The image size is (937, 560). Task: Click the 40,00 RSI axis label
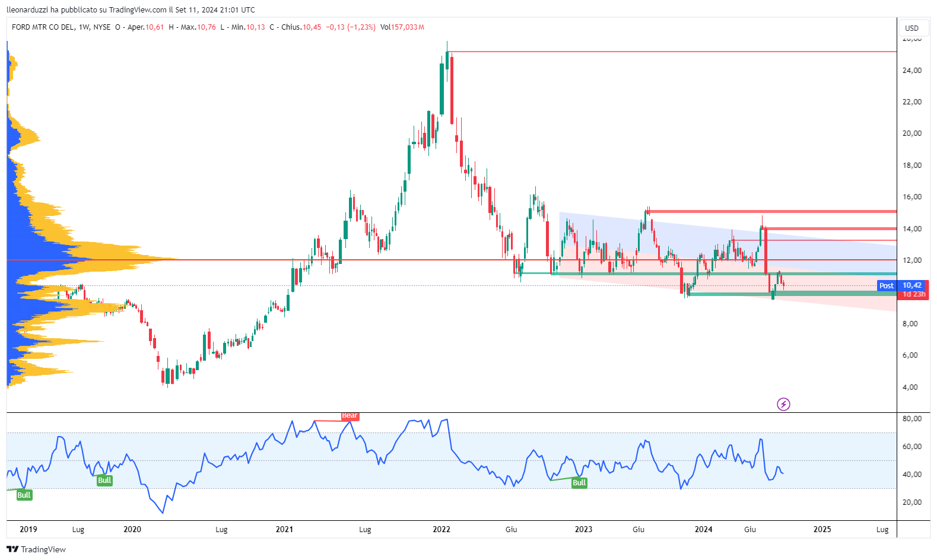[912, 475]
